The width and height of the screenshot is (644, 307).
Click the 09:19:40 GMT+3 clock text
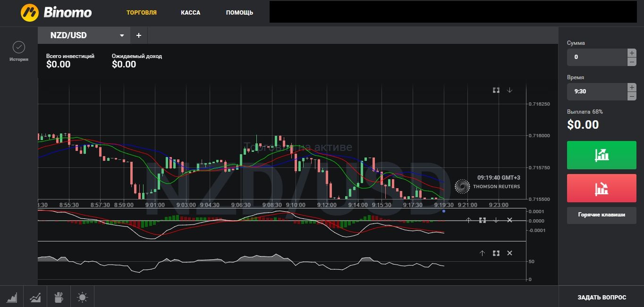click(x=499, y=178)
